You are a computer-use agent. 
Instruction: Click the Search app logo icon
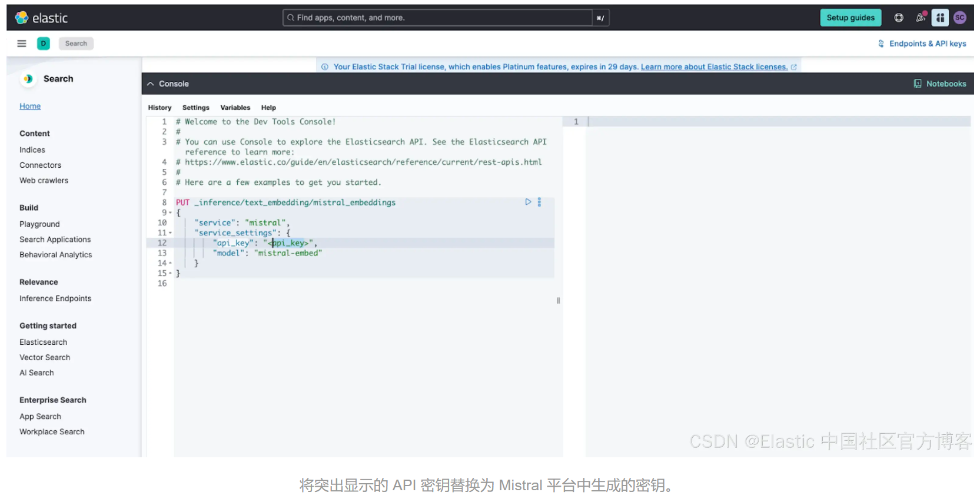coord(28,79)
